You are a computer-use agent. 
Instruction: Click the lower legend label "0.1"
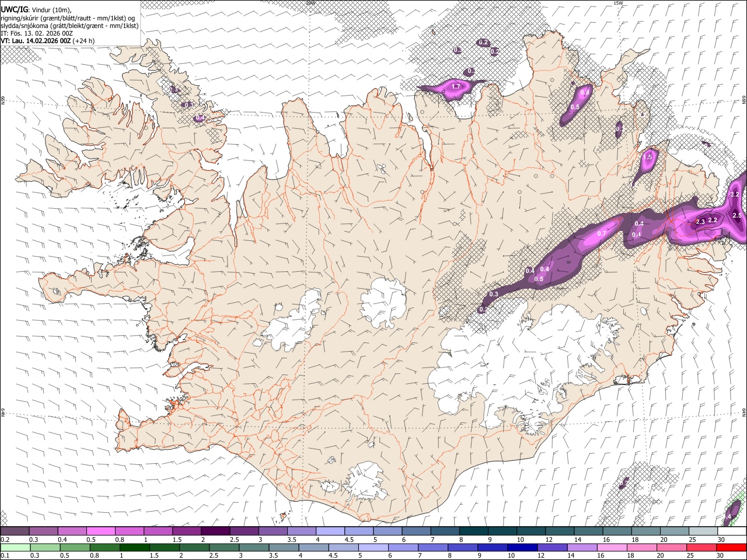tap(5, 555)
